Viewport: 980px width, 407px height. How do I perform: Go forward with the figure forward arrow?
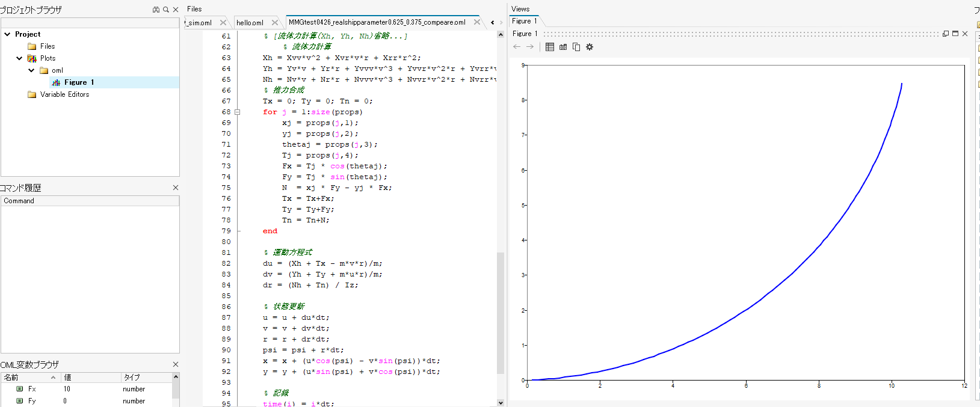[x=530, y=47]
